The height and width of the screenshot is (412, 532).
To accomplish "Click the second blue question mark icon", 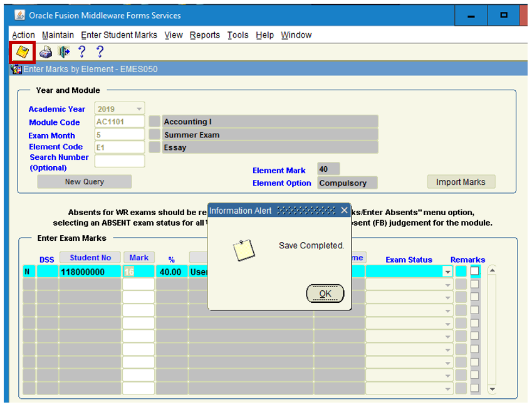I will [100, 53].
